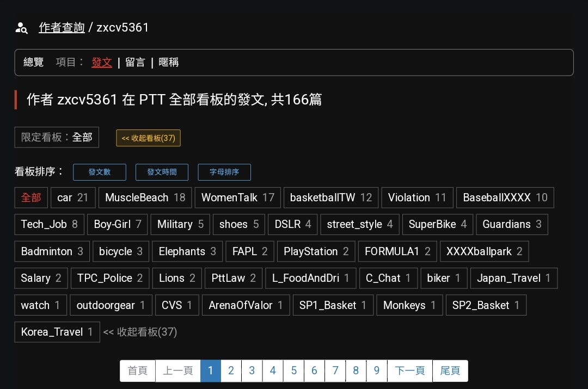
Task: Select the 暱稱 tab
Action: (x=169, y=63)
